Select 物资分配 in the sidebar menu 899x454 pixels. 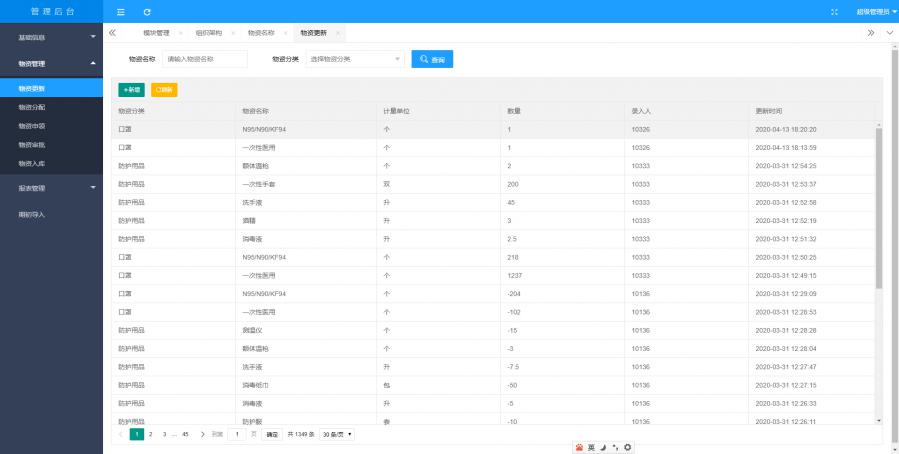click(32, 107)
